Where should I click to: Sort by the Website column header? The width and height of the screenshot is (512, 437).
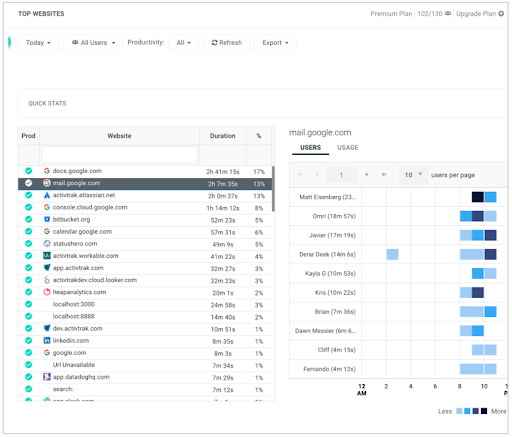119,136
